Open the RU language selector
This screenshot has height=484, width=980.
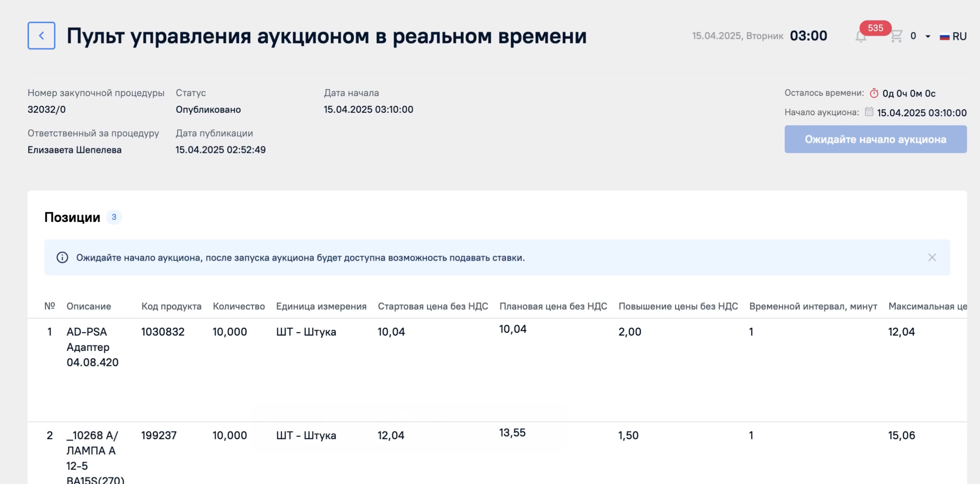[953, 37]
